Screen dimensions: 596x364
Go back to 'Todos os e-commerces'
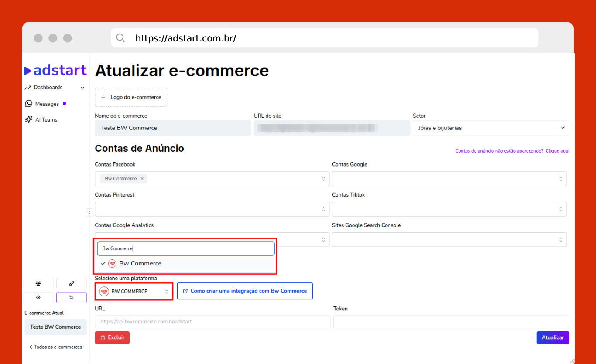(55, 347)
